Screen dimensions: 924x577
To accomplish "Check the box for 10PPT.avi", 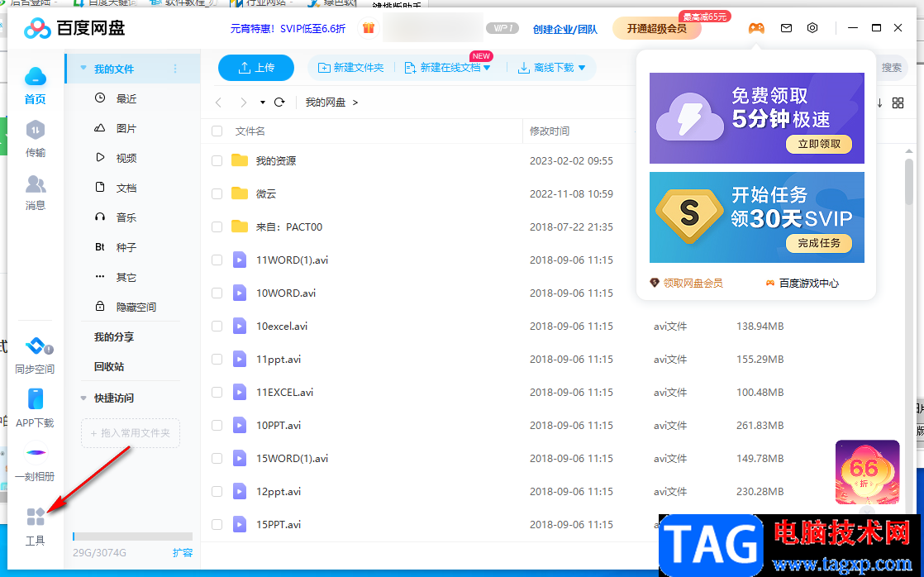I will tap(217, 425).
